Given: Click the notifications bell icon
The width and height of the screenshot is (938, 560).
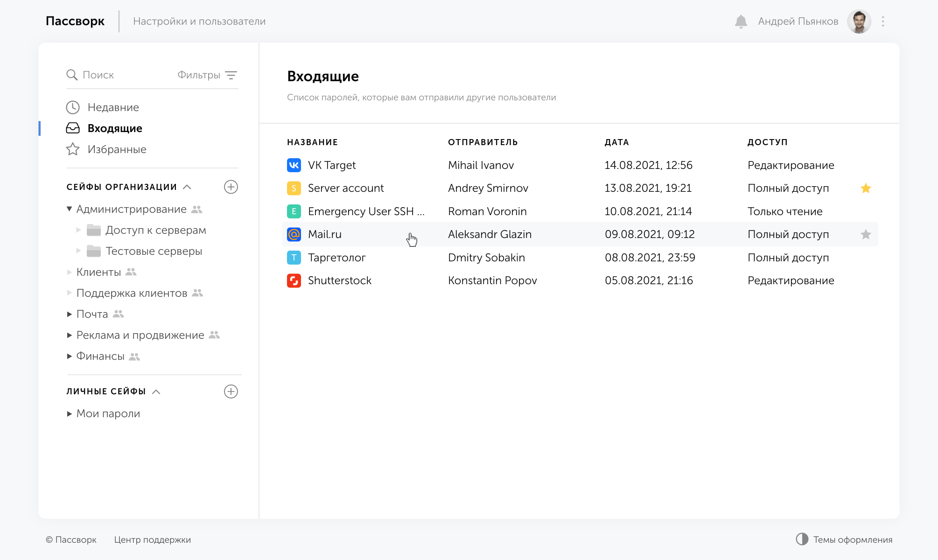Looking at the screenshot, I should [x=741, y=21].
